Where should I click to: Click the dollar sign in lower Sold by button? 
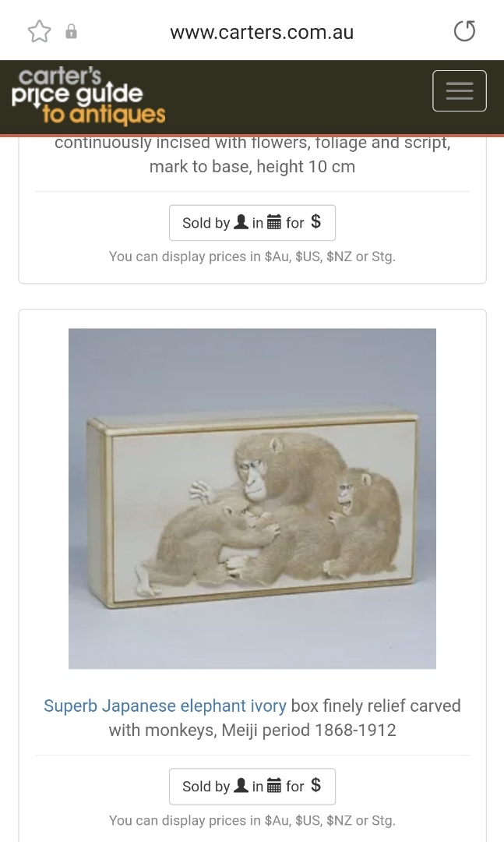tap(315, 785)
